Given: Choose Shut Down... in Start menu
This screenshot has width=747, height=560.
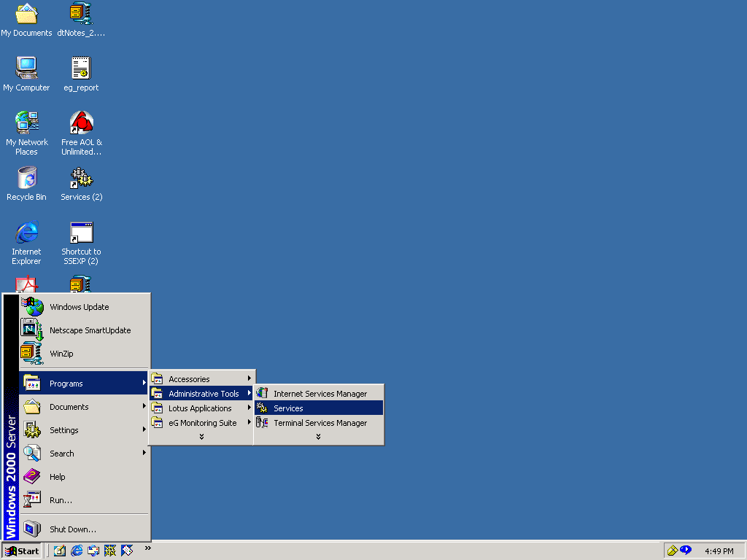Looking at the screenshot, I should [85, 529].
